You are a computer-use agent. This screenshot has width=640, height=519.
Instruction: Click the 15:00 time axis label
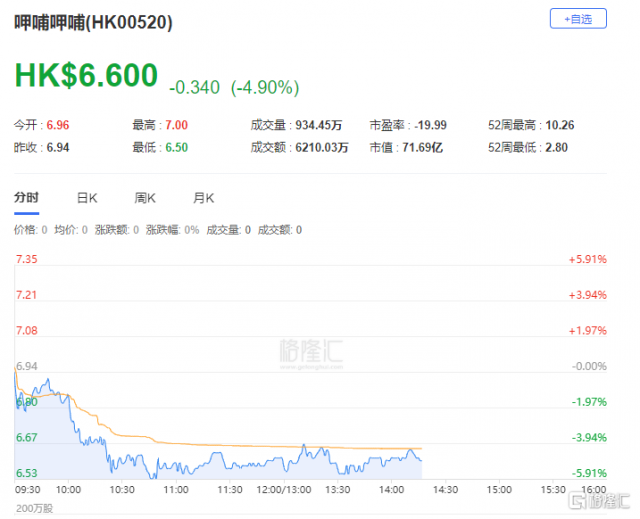pyautogui.click(x=499, y=489)
